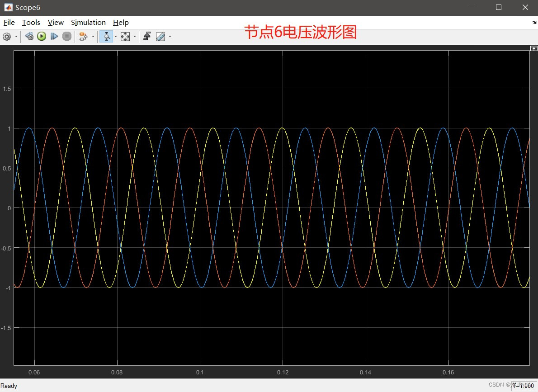This screenshot has width=538, height=392.
Task: Open the Cursor Measurements ruler icon
Action: [160, 36]
